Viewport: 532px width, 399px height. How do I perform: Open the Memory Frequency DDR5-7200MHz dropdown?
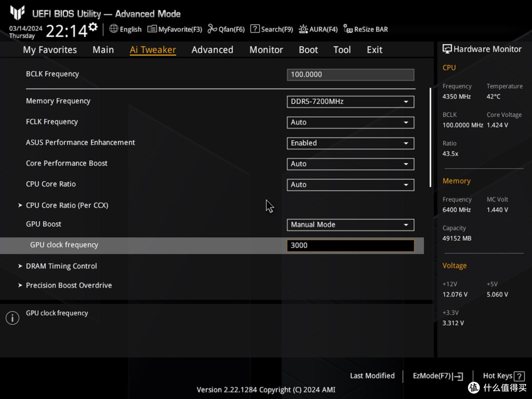(x=350, y=101)
